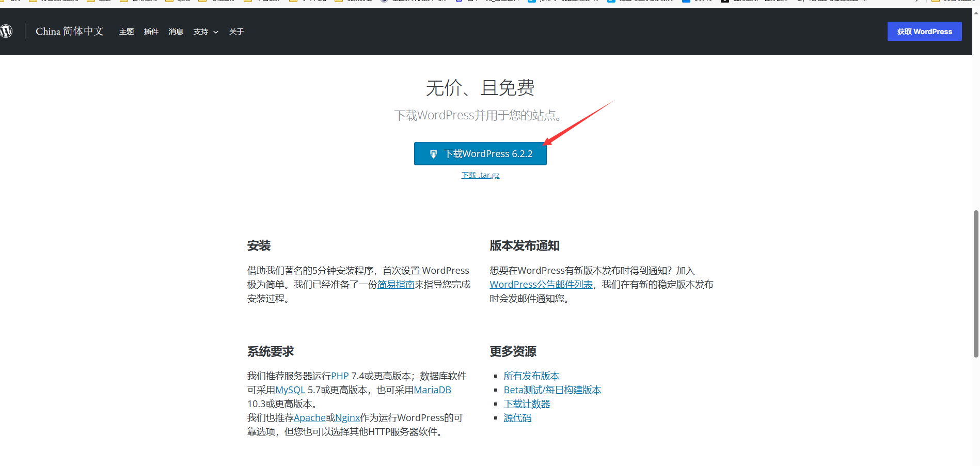Click the 下载 .tar.gz link

pyautogui.click(x=480, y=175)
